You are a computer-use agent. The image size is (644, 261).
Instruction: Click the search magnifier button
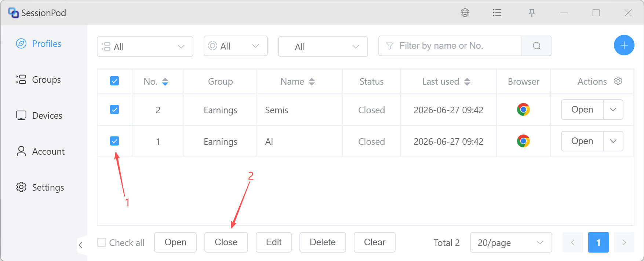click(x=536, y=46)
